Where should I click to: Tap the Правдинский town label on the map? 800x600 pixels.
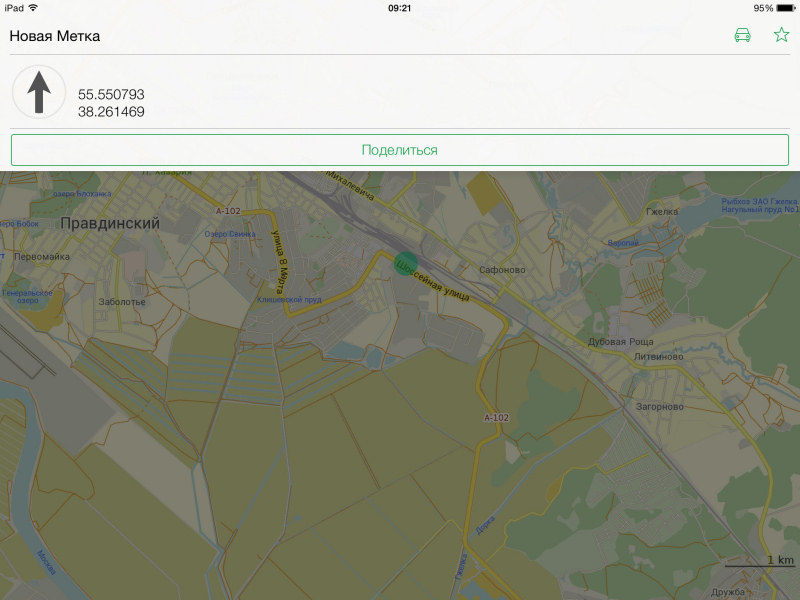point(110,224)
